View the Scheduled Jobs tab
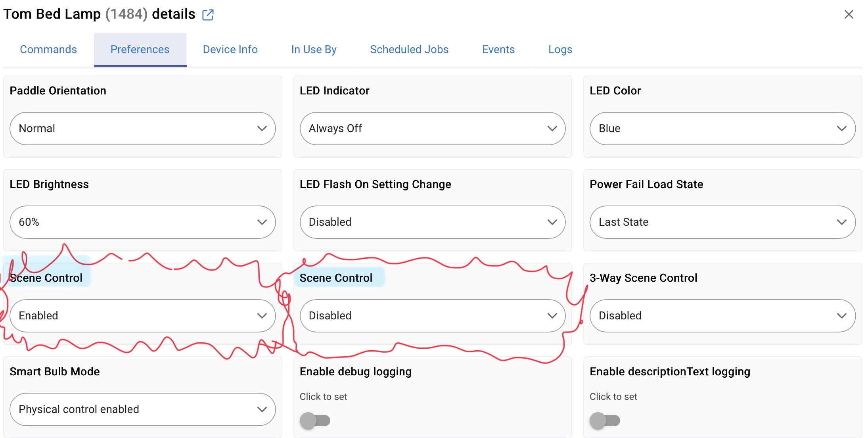 (409, 50)
